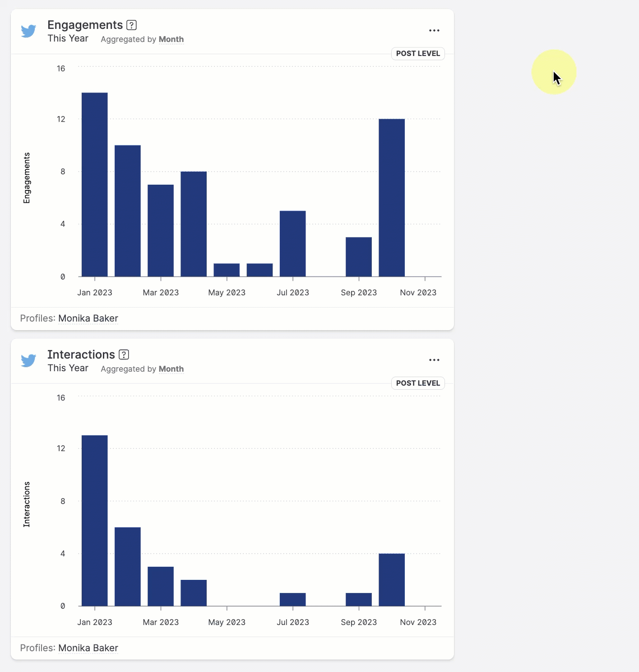
Task: Change Interactions aggregation from Month
Action: pos(171,369)
